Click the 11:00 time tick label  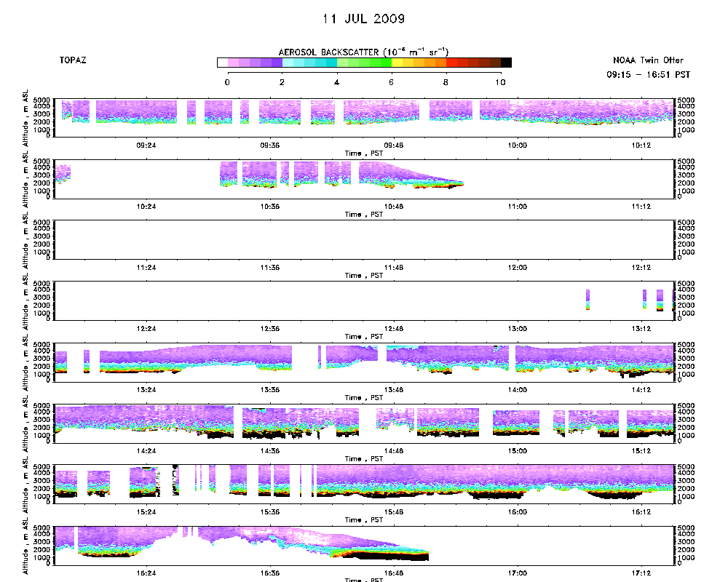click(517, 207)
